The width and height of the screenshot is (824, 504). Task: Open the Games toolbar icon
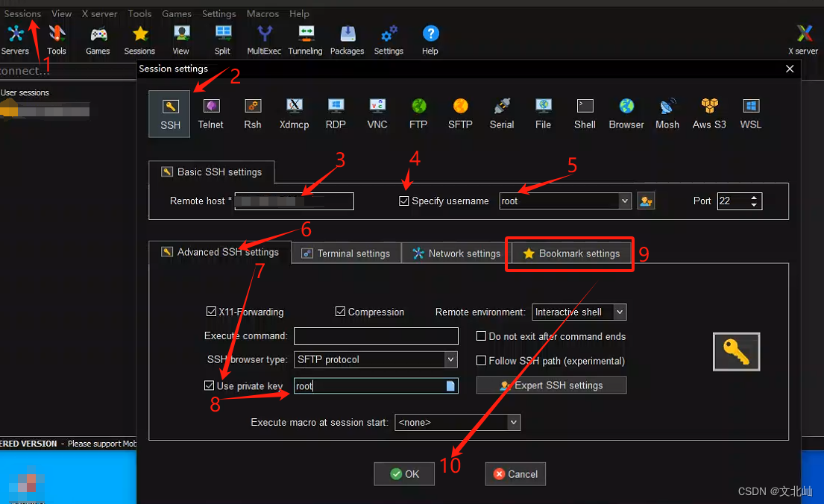(98, 40)
